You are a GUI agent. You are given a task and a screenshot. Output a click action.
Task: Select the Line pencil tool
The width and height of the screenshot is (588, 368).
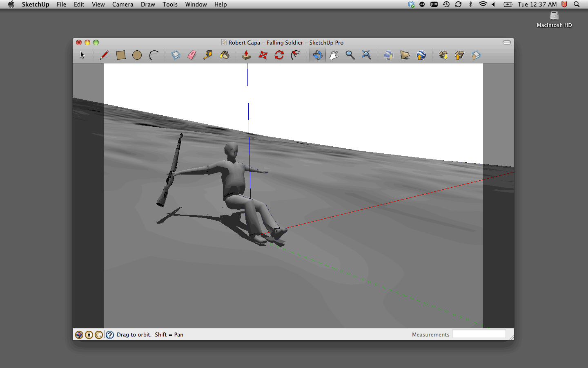pyautogui.click(x=104, y=55)
